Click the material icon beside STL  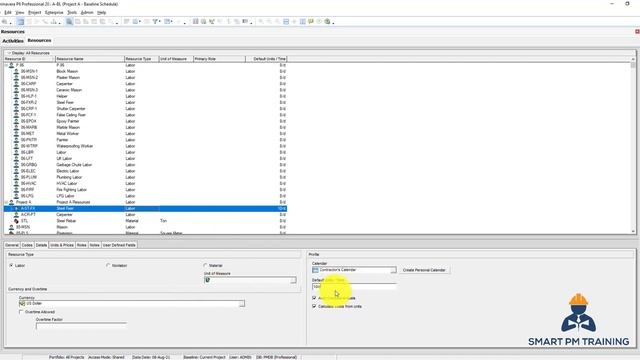click(x=16, y=221)
